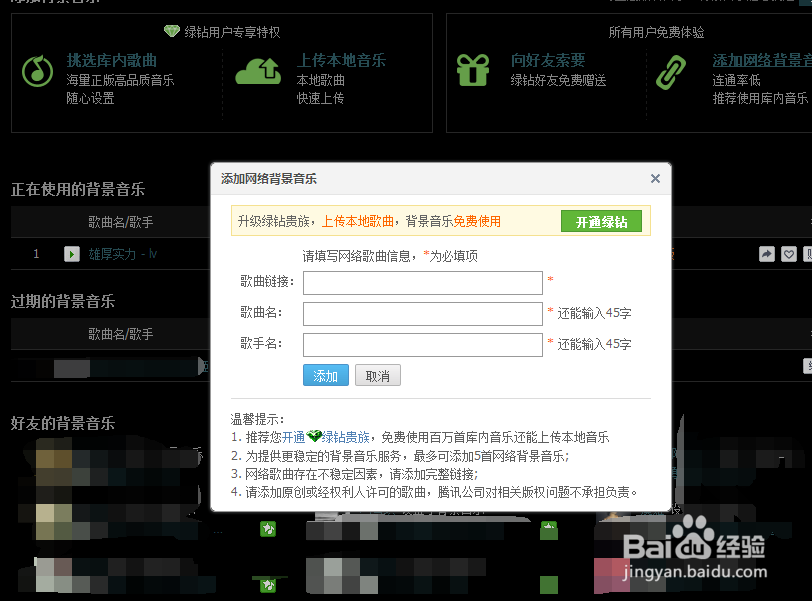Click 好友的背景音乐 heading

(x=63, y=423)
